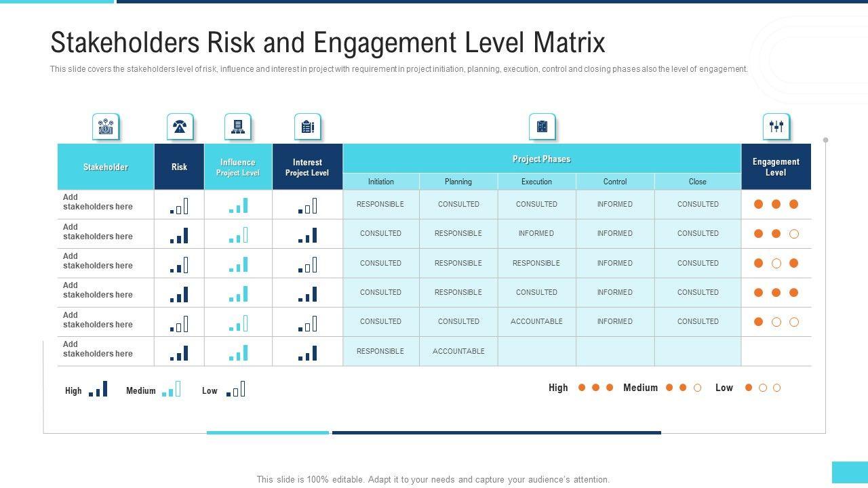The width and height of the screenshot is (868, 488).
Task: Click the engagement dots in the row with INFORMED Execution
Action: click(776, 234)
